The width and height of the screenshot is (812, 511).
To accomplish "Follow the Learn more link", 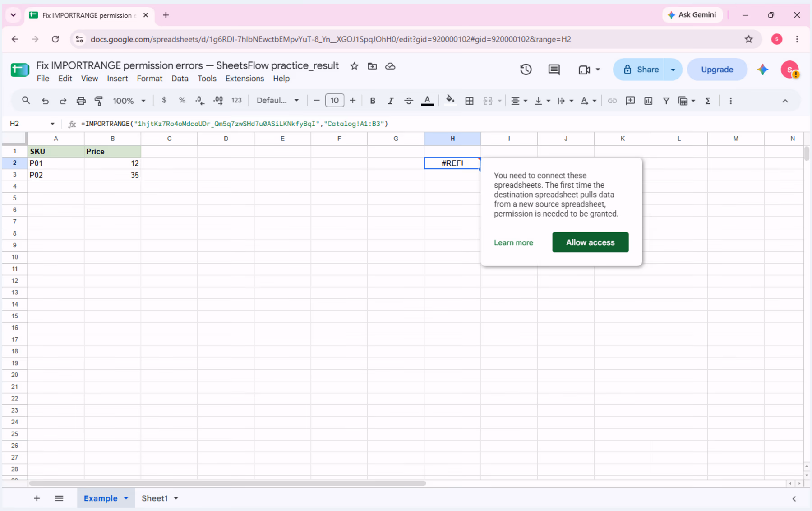I will click(513, 242).
